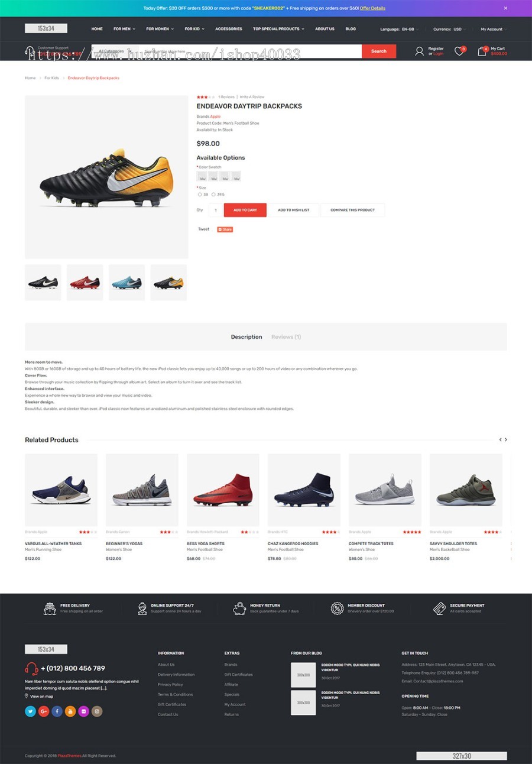Open the Facebook icon in footer
Image resolution: width=532 pixels, height=764 pixels.
tap(57, 711)
